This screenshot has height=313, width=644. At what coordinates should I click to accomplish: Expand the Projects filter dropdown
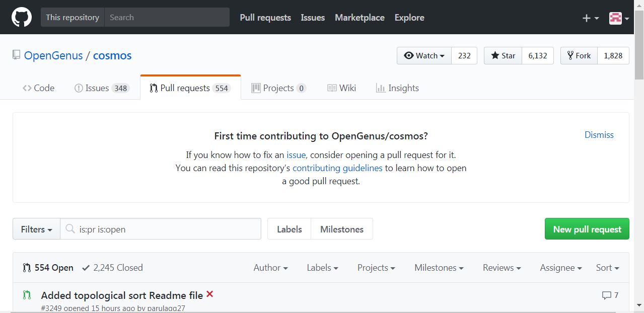376,268
